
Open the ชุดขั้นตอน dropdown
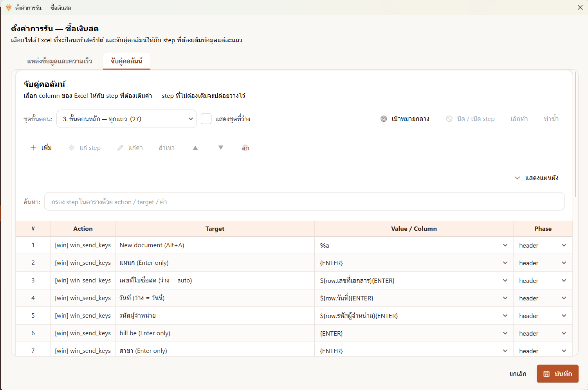(126, 119)
